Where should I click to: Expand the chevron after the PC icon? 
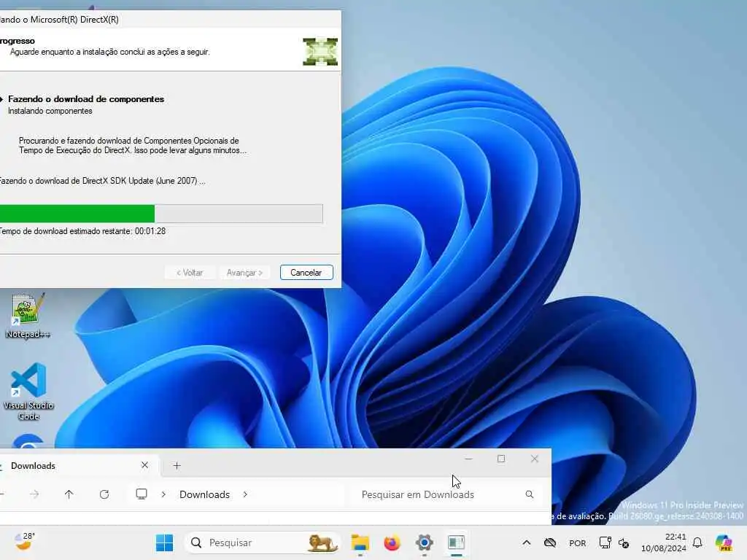click(x=163, y=494)
